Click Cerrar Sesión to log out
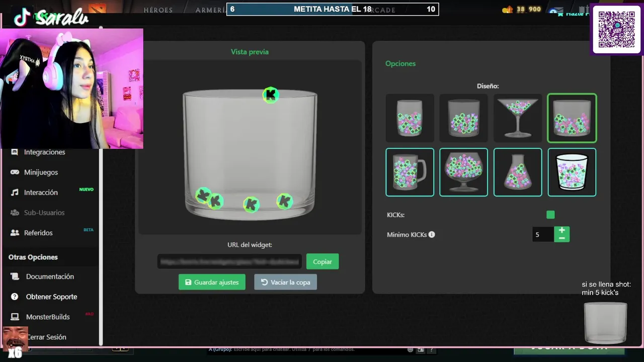 47,337
